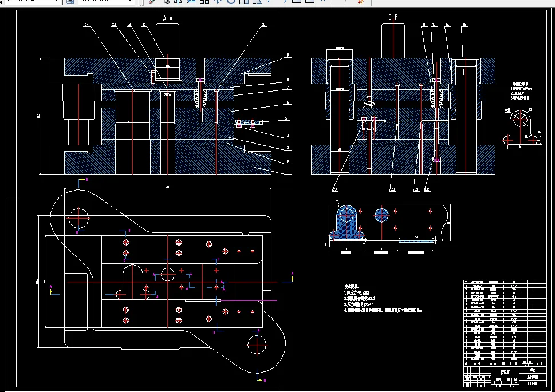The height and width of the screenshot is (392, 555).
Task: Select the A-A section view label
Action: [168, 19]
